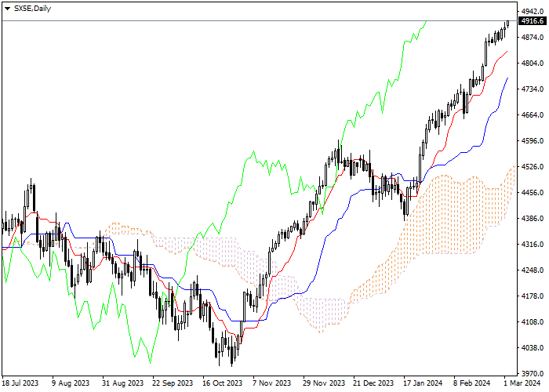Click the 29 Nov 2023 date label
The height and width of the screenshot is (392, 549).
(324, 383)
